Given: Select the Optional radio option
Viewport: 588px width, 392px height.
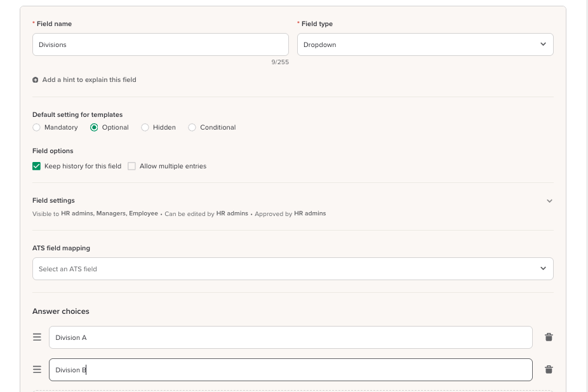Looking at the screenshot, I should tap(95, 128).
